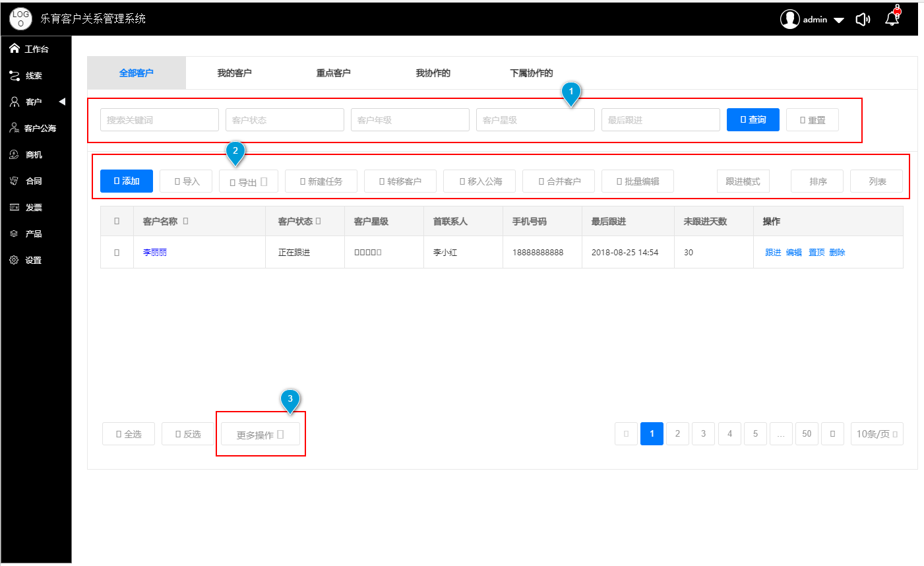Click the 搜索关键词 search input field

point(160,120)
